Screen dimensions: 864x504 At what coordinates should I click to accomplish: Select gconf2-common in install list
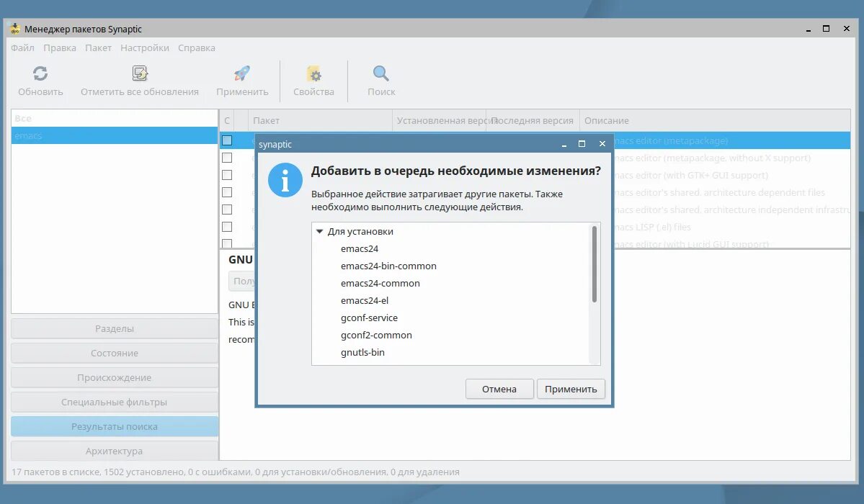pos(376,335)
